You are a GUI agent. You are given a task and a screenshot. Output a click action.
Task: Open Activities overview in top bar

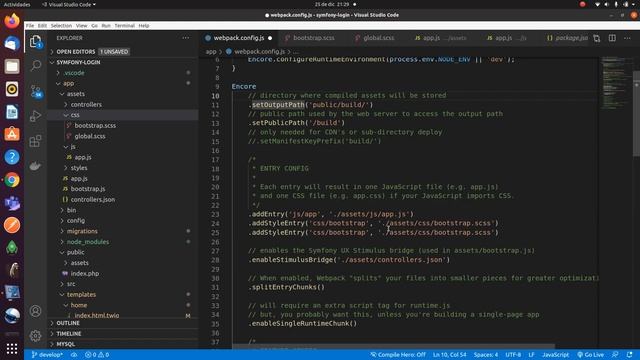[x=17, y=4]
